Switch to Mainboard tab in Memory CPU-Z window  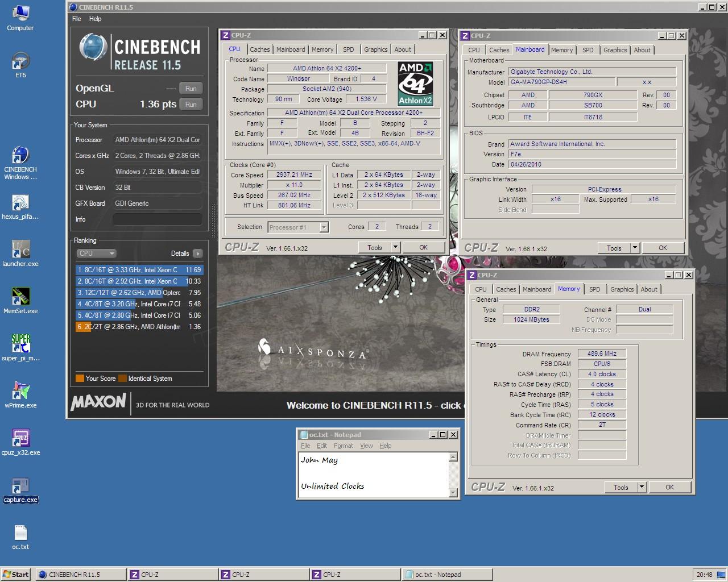click(x=537, y=290)
